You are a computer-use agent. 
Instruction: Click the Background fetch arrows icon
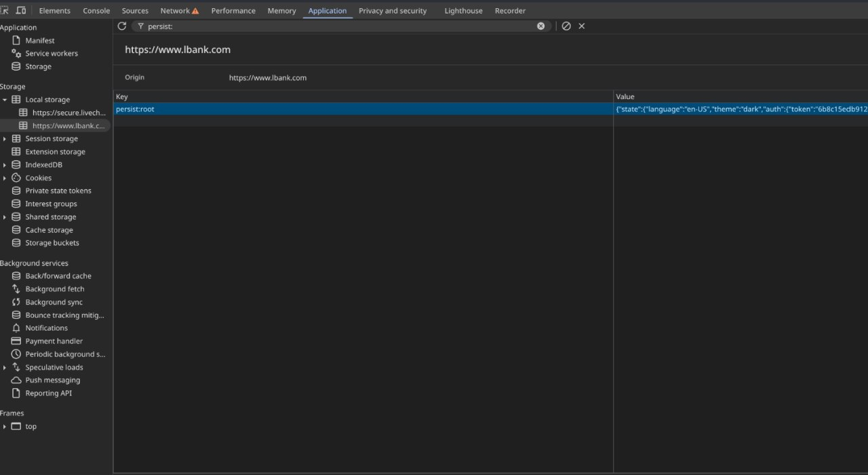coord(16,289)
